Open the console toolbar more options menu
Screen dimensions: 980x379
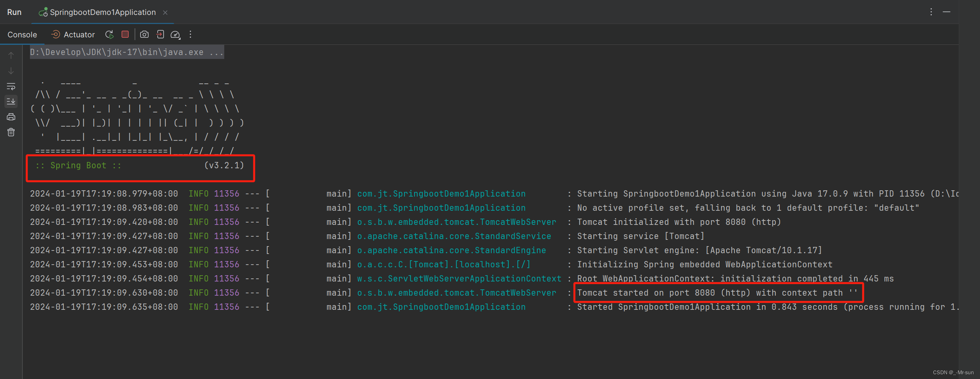point(190,35)
